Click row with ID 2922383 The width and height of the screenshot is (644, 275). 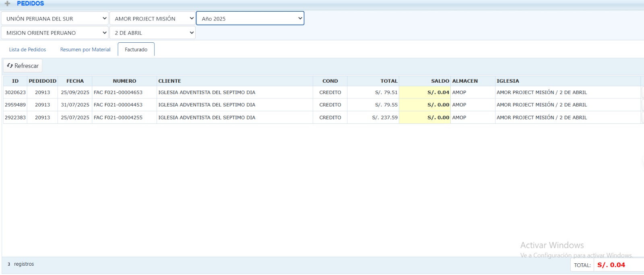(15, 118)
